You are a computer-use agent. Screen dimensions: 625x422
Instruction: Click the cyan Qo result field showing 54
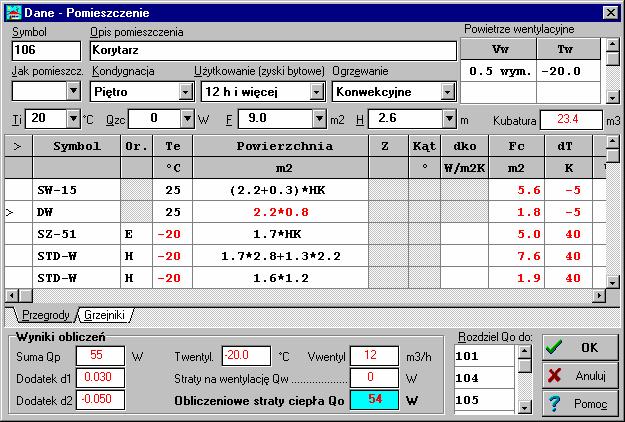coord(374,399)
